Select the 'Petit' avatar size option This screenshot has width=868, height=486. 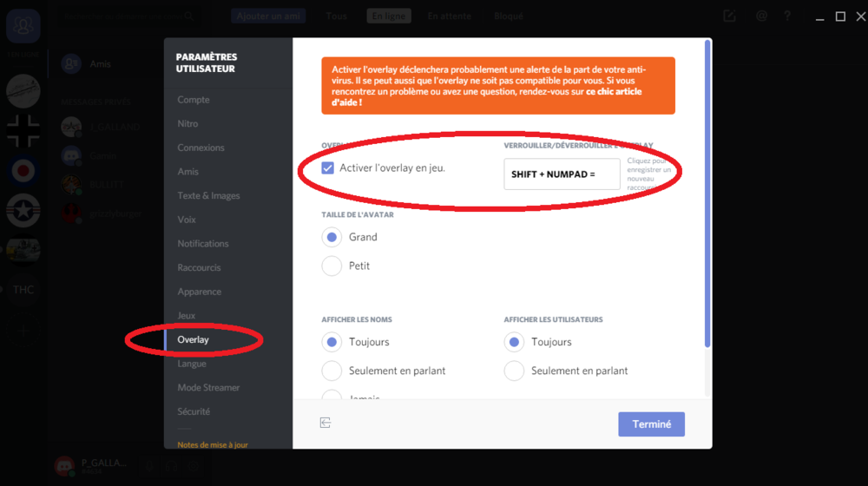click(332, 266)
